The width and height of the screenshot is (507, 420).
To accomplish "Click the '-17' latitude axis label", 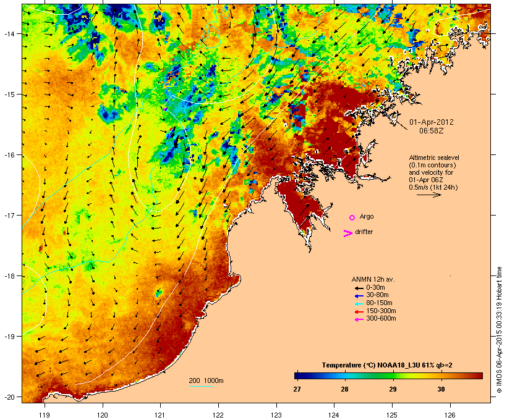I will click(x=9, y=216).
